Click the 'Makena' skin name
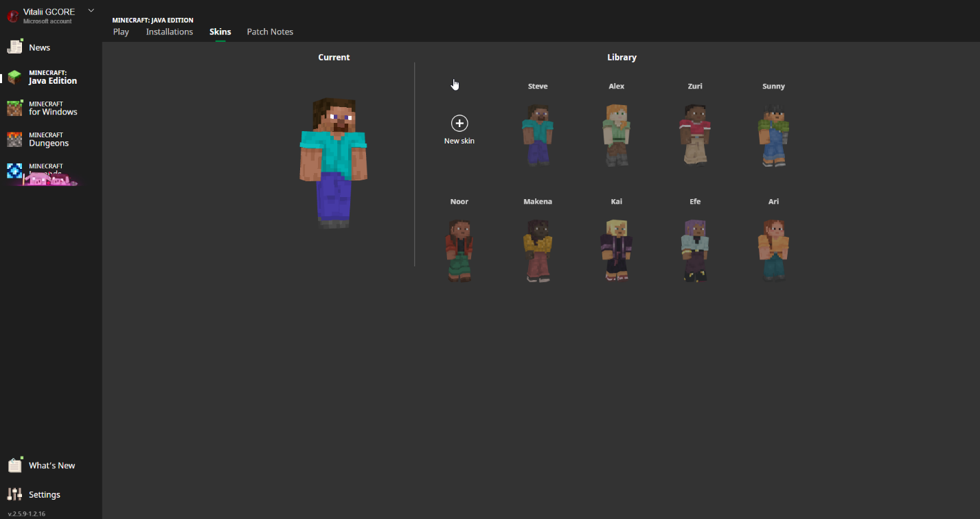 pyautogui.click(x=538, y=202)
